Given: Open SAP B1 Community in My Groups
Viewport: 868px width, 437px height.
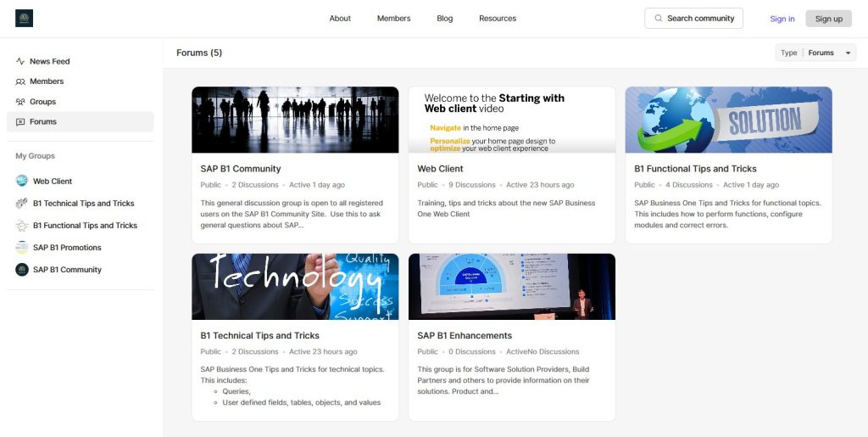Looking at the screenshot, I should 67,270.
